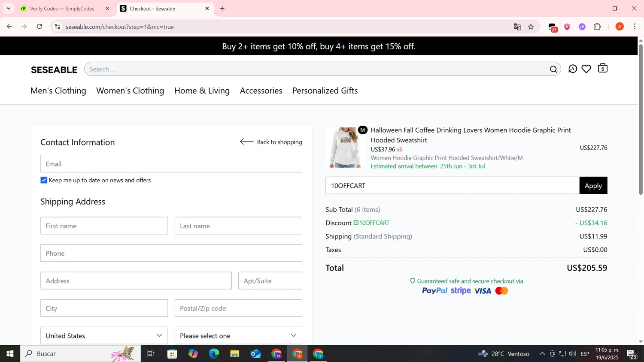
Task: Click the SESEABLE logo
Action: click(x=54, y=69)
